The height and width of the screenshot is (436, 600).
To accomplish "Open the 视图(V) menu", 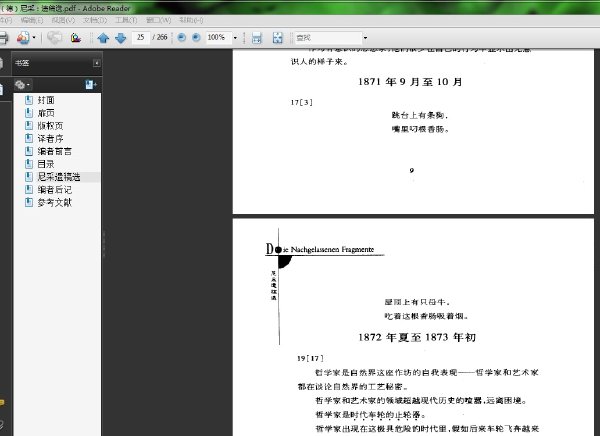I will (x=63, y=20).
